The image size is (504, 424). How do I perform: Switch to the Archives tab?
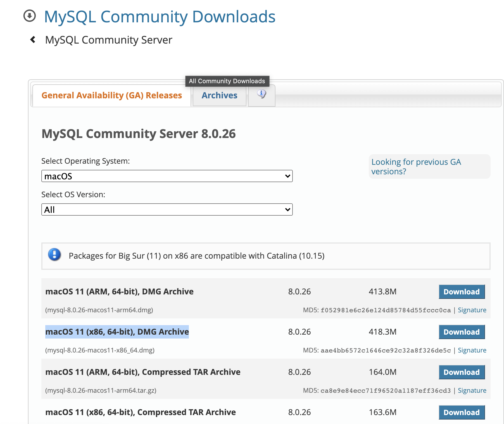pos(219,95)
